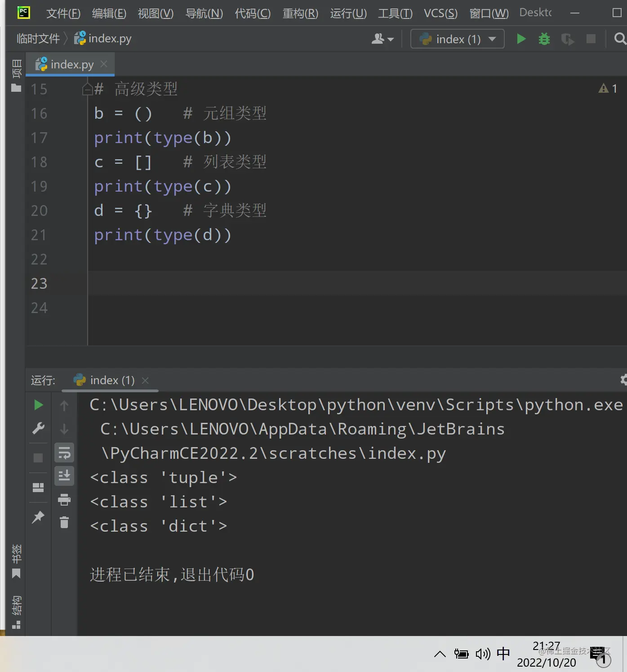Click the volume speaker tray icon

tap(483, 654)
